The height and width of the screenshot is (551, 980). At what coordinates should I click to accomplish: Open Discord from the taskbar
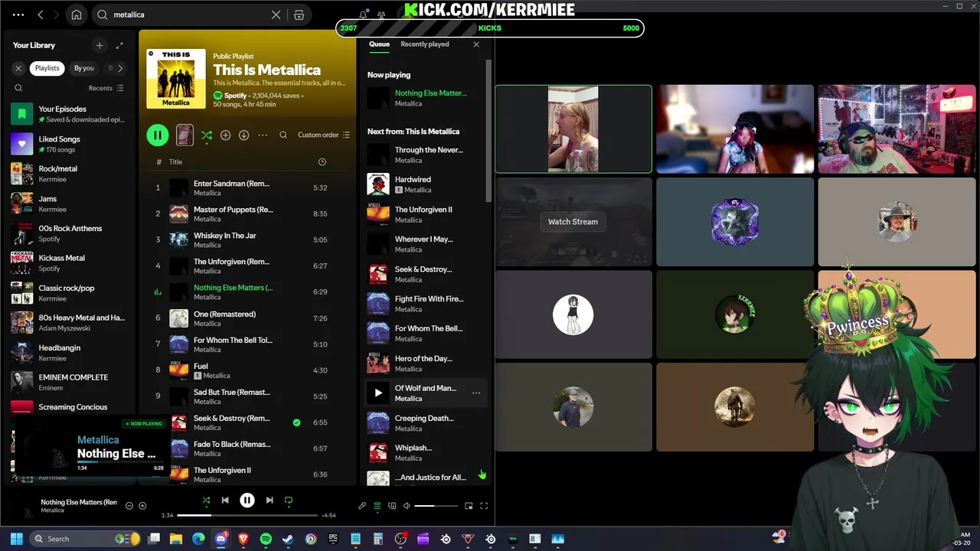point(221,539)
